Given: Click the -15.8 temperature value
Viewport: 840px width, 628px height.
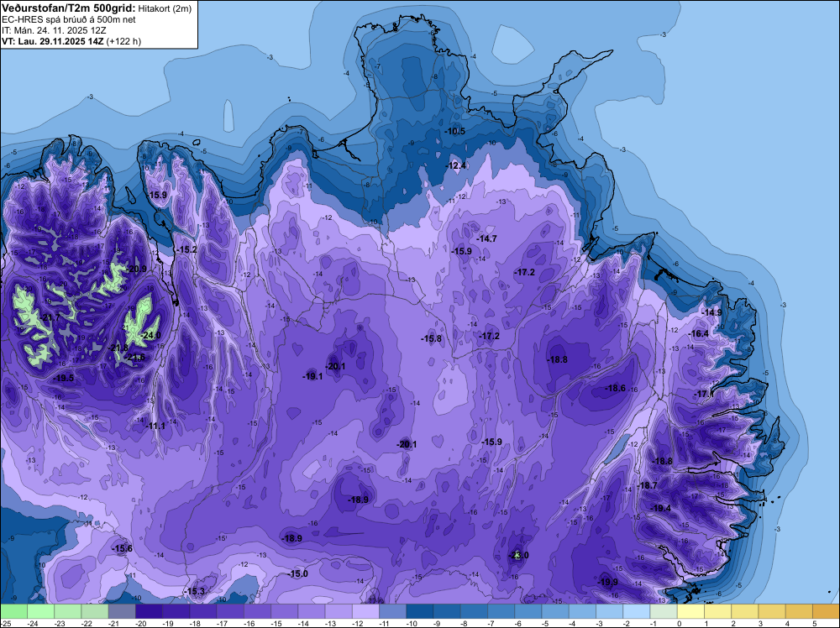Looking at the screenshot, I should point(431,338).
